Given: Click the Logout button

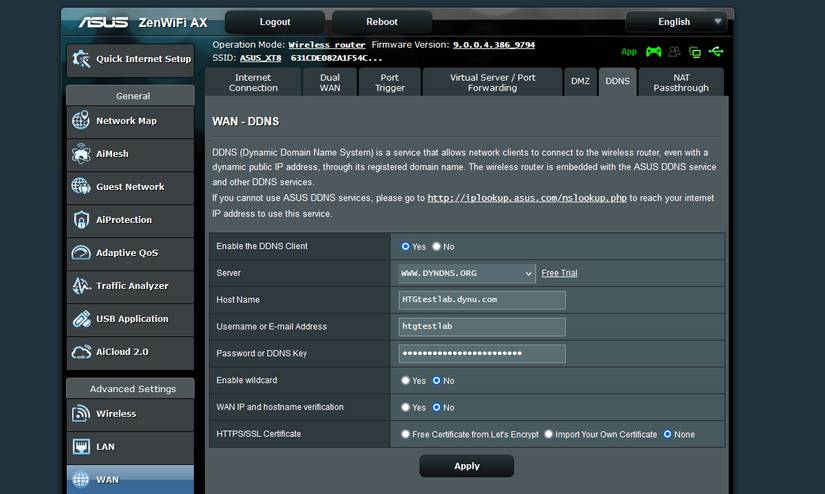Looking at the screenshot, I should click(x=275, y=22).
